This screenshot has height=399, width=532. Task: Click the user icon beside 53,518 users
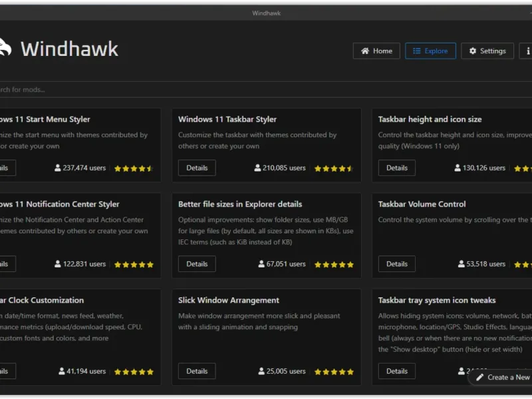(462, 263)
